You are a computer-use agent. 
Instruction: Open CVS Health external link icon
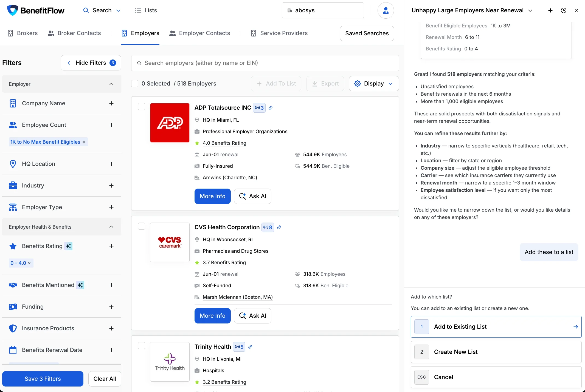coord(279,227)
